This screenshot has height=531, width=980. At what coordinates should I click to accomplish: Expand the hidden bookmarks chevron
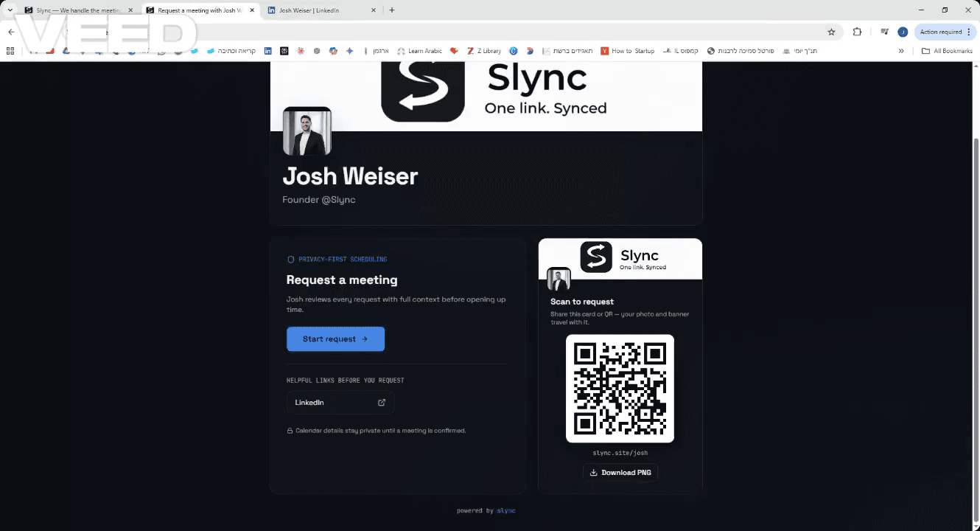901,51
